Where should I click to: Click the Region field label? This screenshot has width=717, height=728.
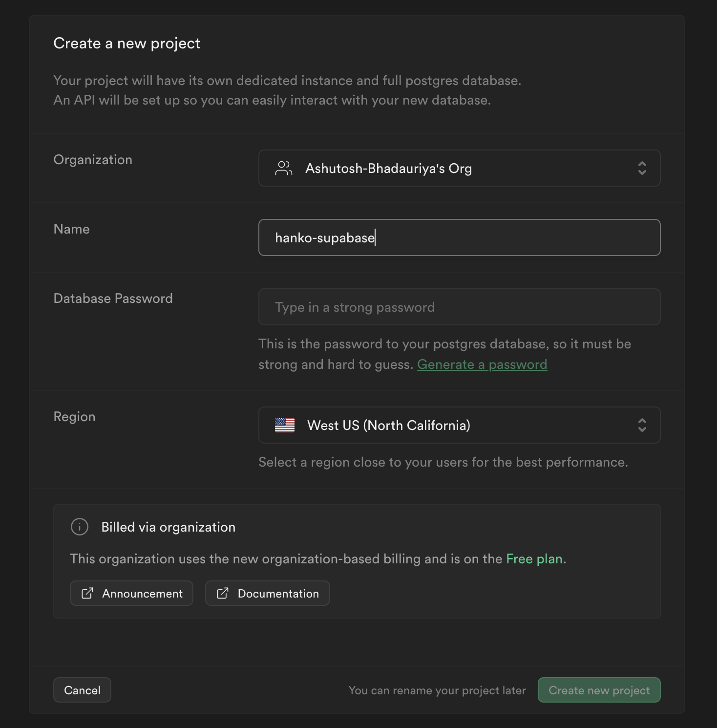(74, 417)
